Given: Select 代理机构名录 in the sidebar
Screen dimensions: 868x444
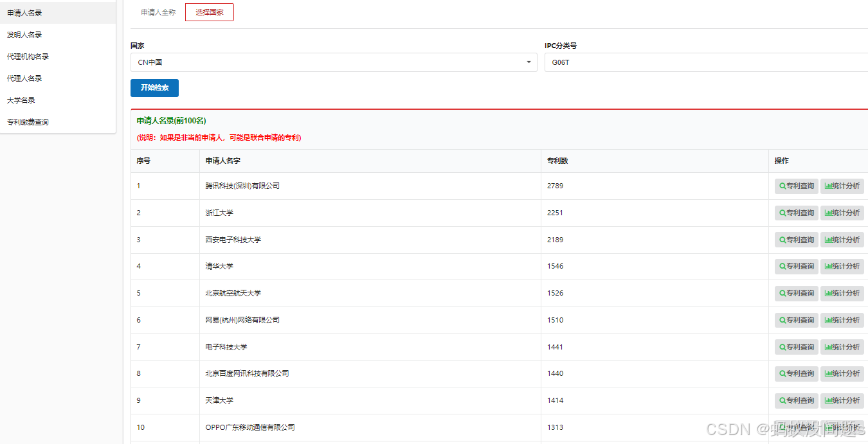Looking at the screenshot, I should (x=58, y=57).
